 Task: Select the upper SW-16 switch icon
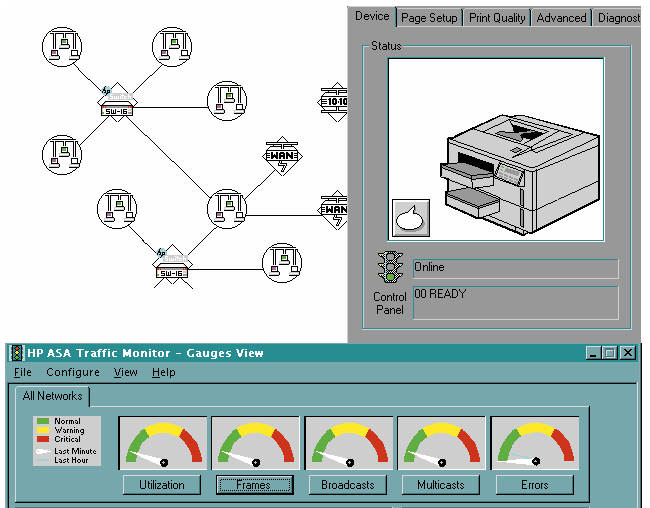pos(117,103)
